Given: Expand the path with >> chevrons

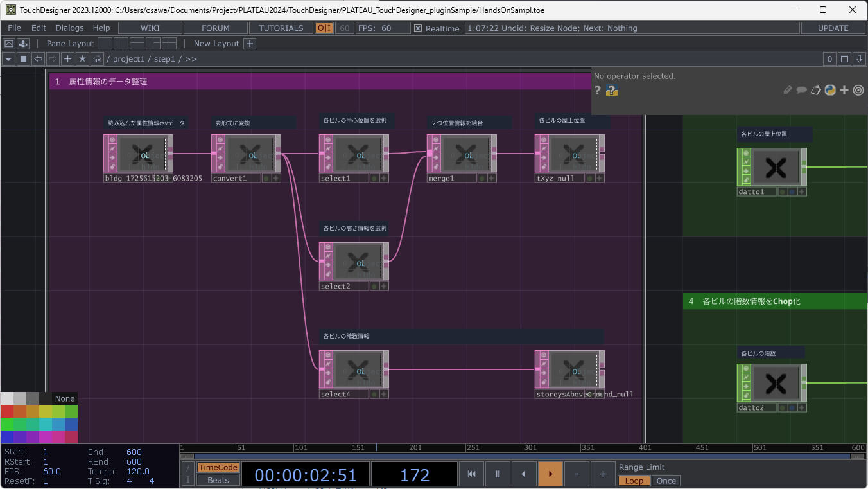Looking at the screenshot, I should point(191,59).
